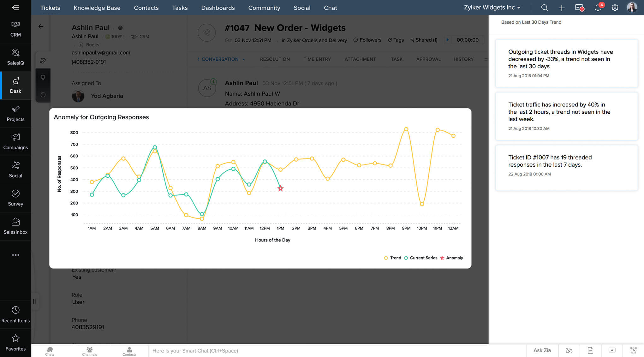The image size is (644, 357).
Task: Open the CRM app from the left sidebar
Action: (x=15, y=29)
